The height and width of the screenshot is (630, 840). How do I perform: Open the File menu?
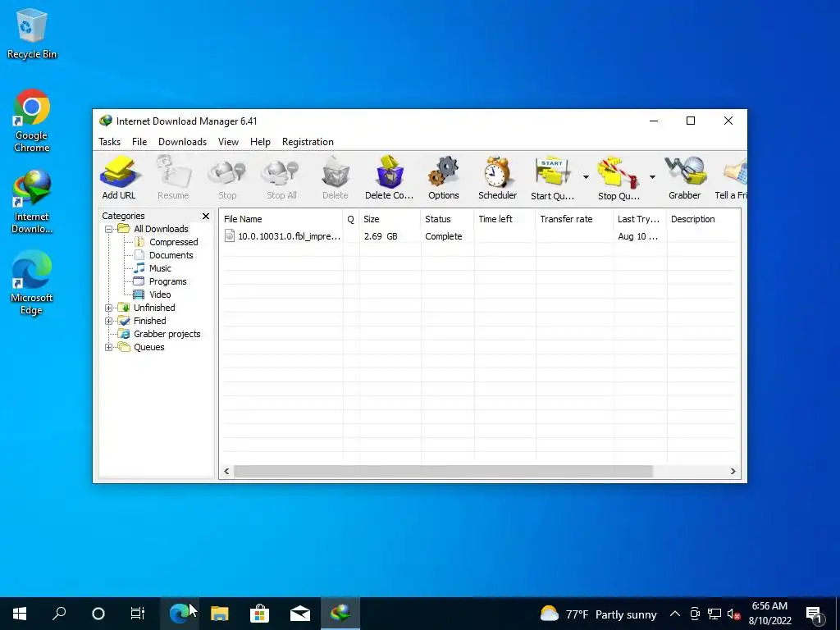[x=139, y=142]
